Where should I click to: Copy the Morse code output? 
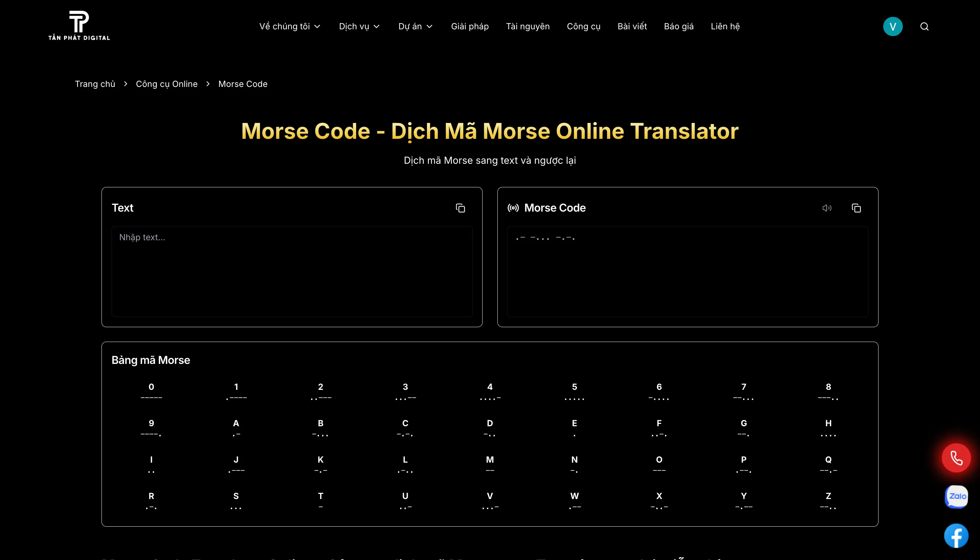click(x=857, y=208)
